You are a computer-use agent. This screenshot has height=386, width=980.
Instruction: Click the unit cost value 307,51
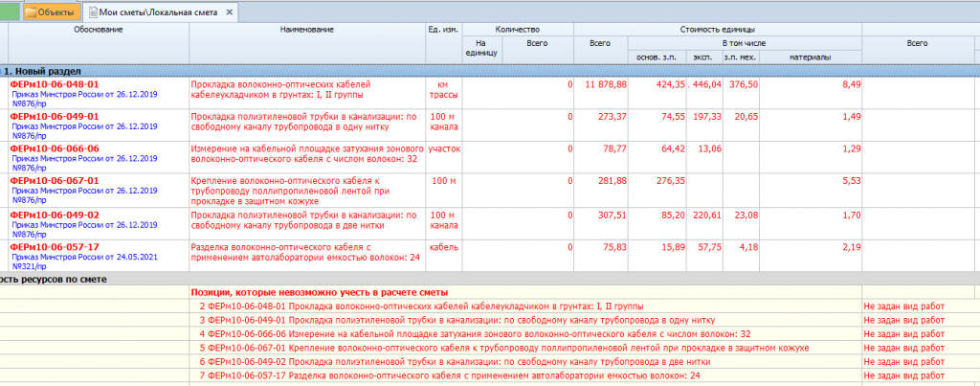click(x=612, y=215)
